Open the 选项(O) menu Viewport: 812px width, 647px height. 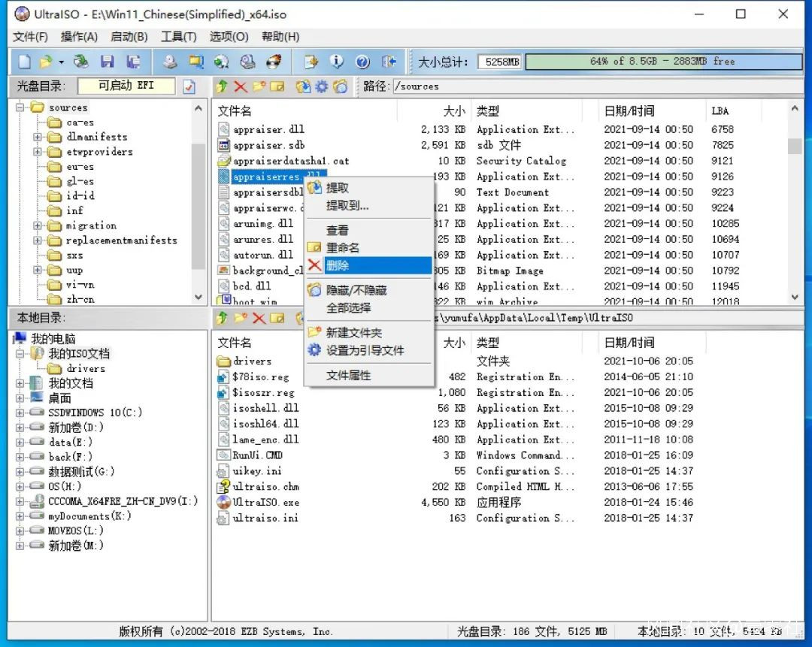pyautogui.click(x=229, y=37)
